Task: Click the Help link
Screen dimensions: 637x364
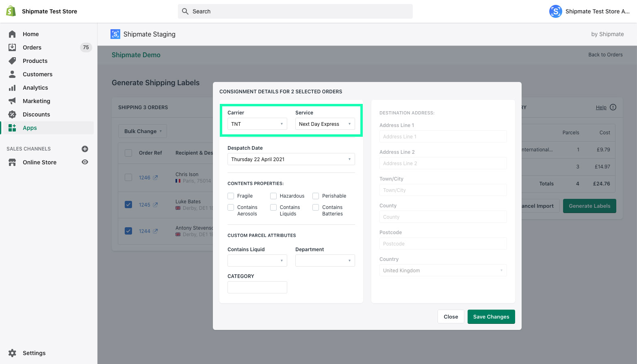Action: tap(601, 108)
